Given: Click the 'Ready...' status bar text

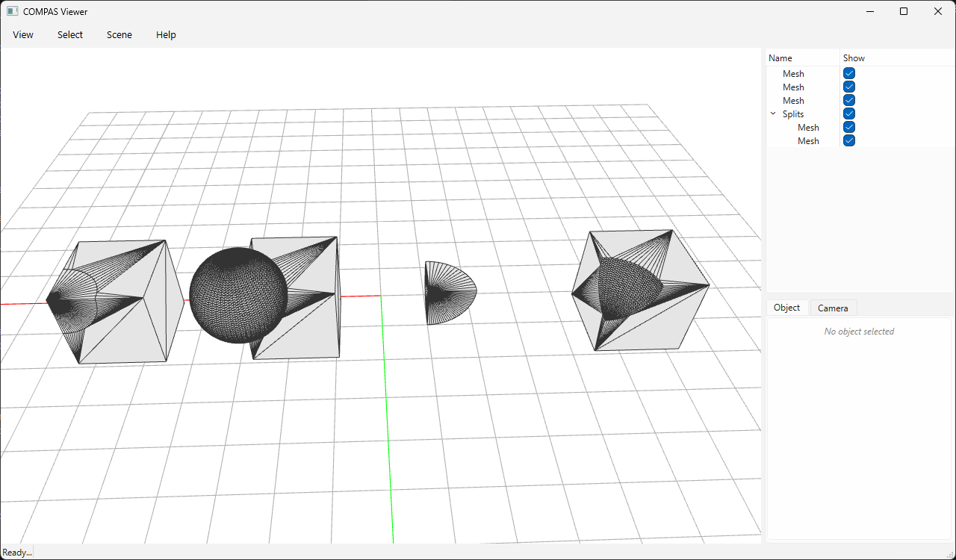Looking at the screenshot, I should coord(17,553).
